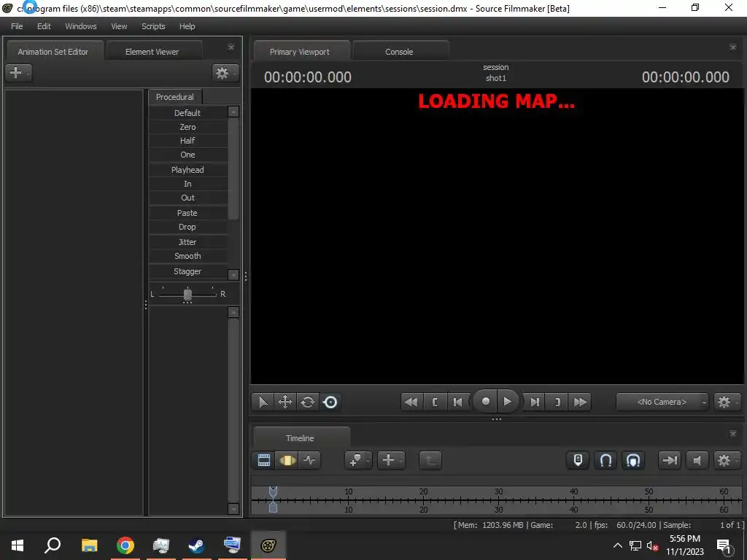Show hidden system tray icons
Viewport: 747px width, 560px height.
point(617,545)
